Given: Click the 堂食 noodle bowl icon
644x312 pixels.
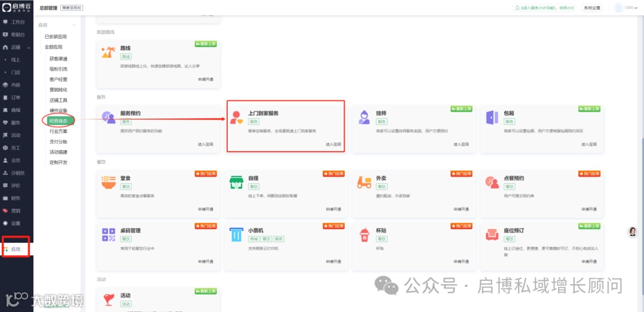Looking at the screenshot, I should 109,183.
